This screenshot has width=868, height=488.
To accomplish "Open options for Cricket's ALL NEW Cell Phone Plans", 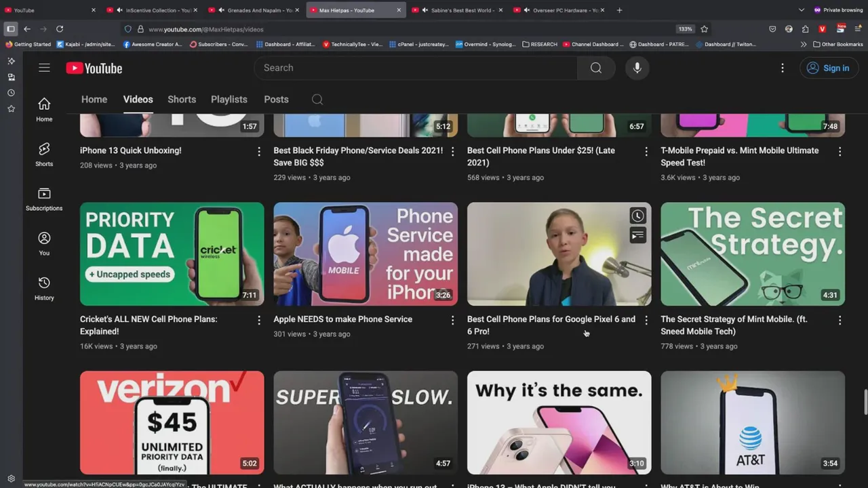I will (x=259, y=321).
